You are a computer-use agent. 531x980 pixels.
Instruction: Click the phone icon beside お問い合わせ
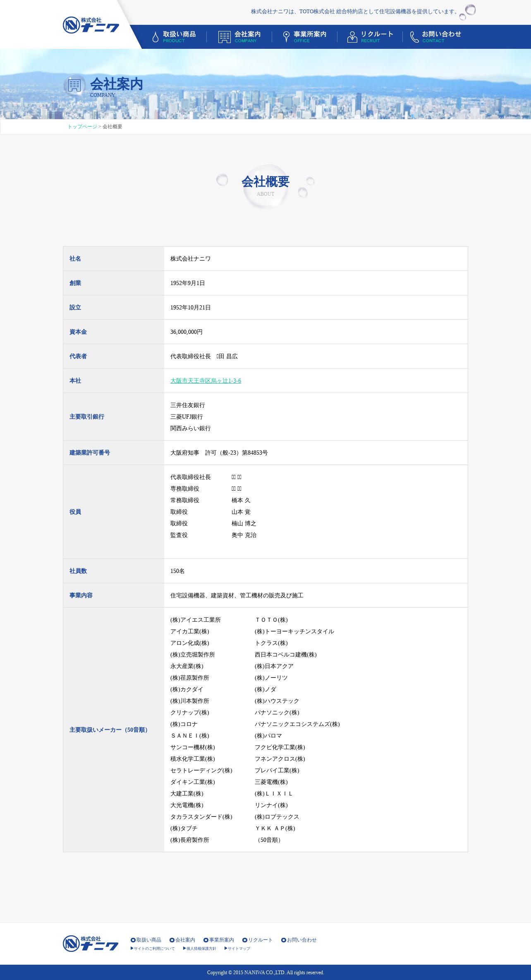pos(414,37)
